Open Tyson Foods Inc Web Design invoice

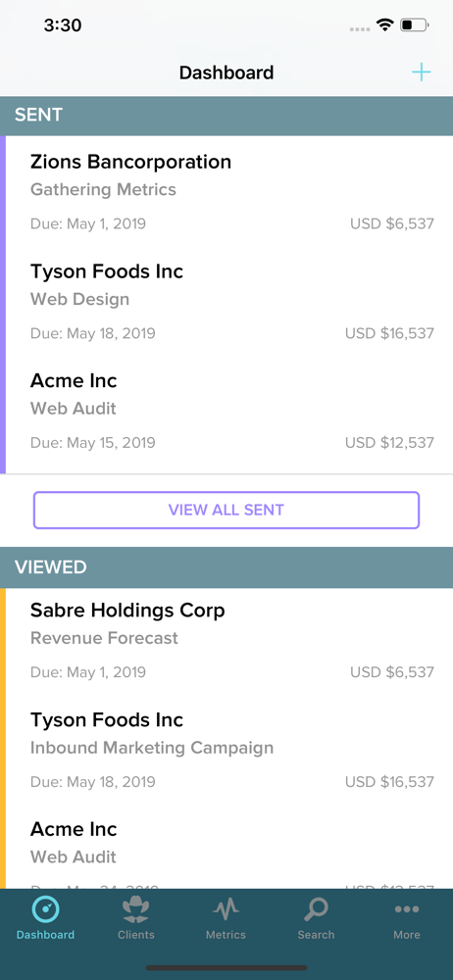(x=229, y=301)
